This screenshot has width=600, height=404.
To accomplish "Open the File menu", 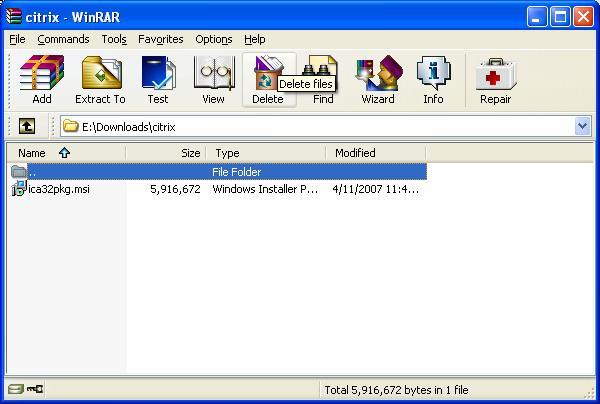I will (17, 39).
